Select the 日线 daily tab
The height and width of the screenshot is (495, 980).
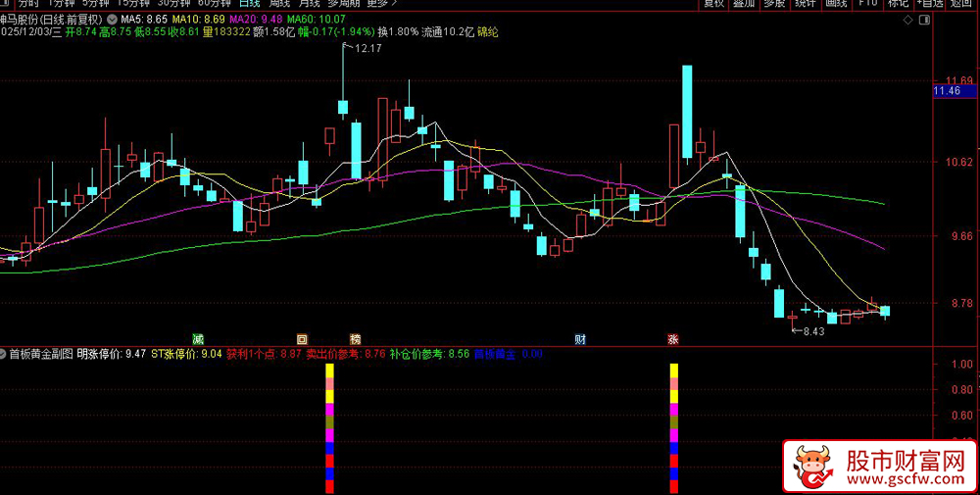(249, 3)
